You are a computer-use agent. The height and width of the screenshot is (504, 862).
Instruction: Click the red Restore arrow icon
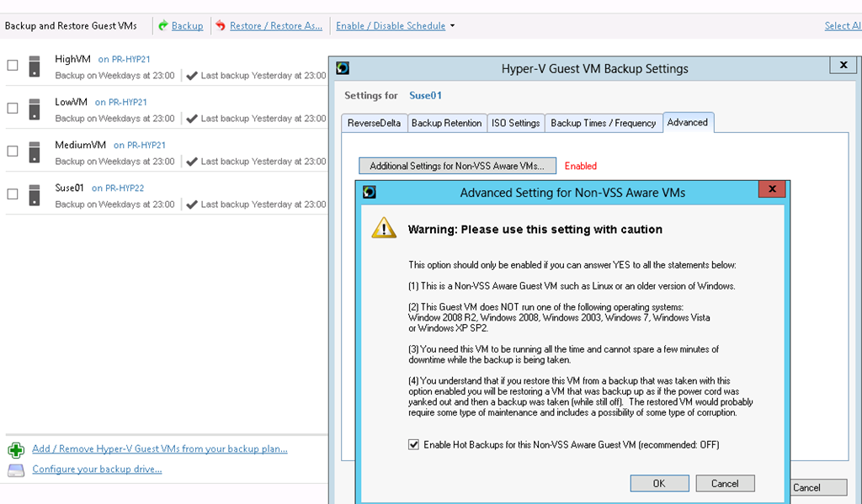(221, 25)
